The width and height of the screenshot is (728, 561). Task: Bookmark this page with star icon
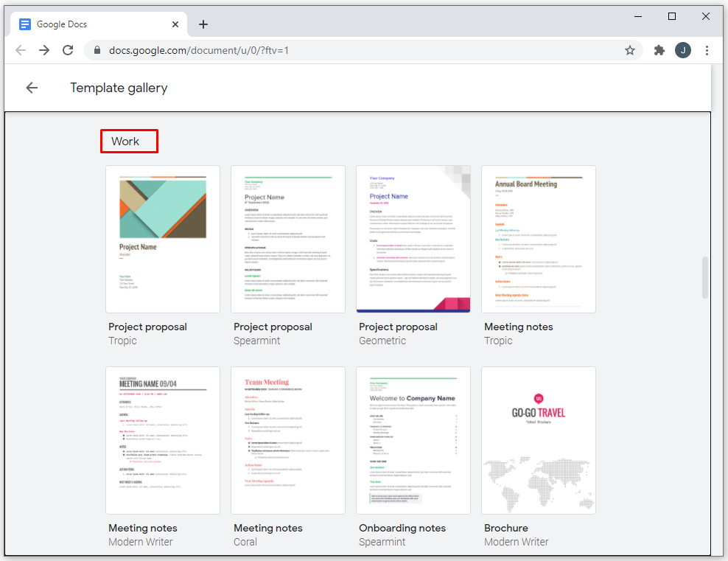pos(629,50)
